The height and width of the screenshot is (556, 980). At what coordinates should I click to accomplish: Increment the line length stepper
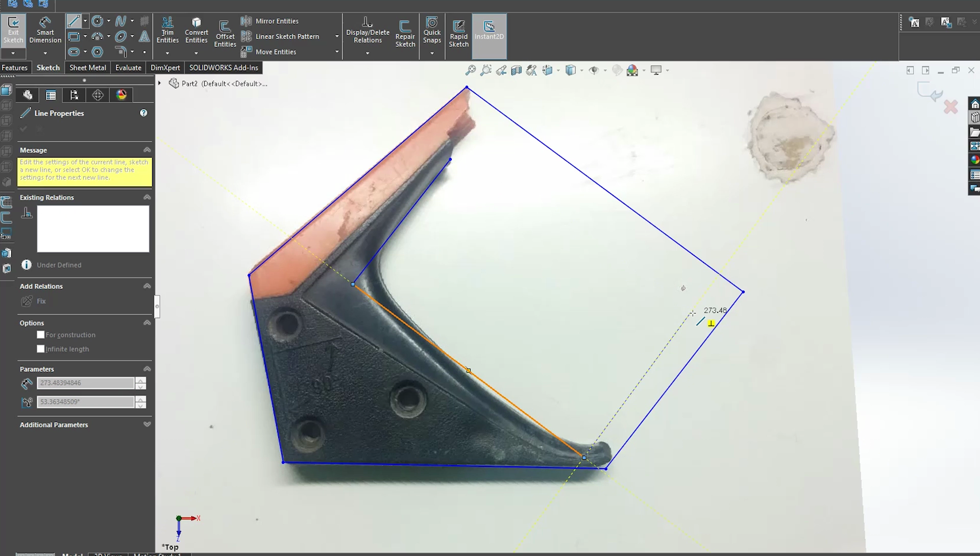coord(140,380)
